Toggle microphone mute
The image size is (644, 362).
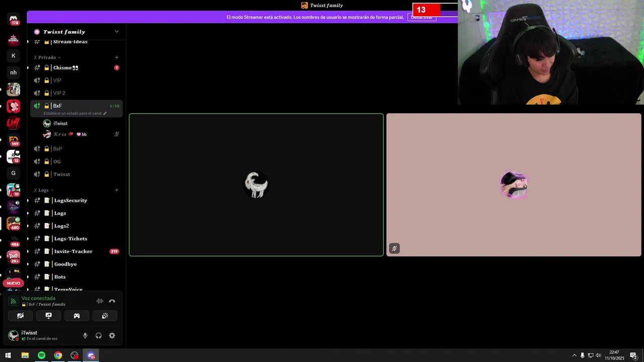85,335
